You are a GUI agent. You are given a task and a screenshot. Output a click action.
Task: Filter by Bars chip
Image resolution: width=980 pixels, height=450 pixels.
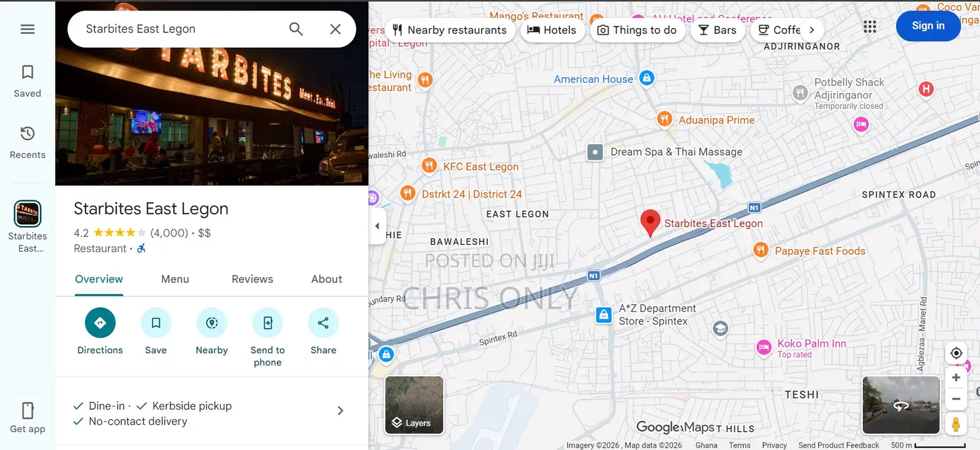pyautogui.click(x=717, y=30)
